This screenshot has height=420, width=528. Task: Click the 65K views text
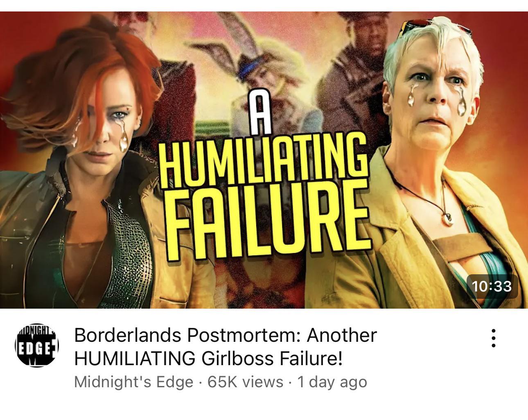point(245,382)
